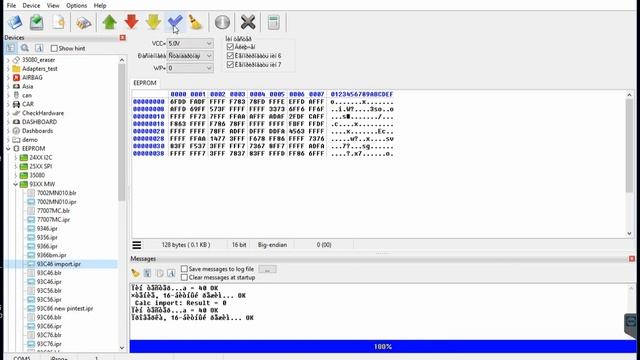Click the 16 bit status field

[x=239, y=245]
